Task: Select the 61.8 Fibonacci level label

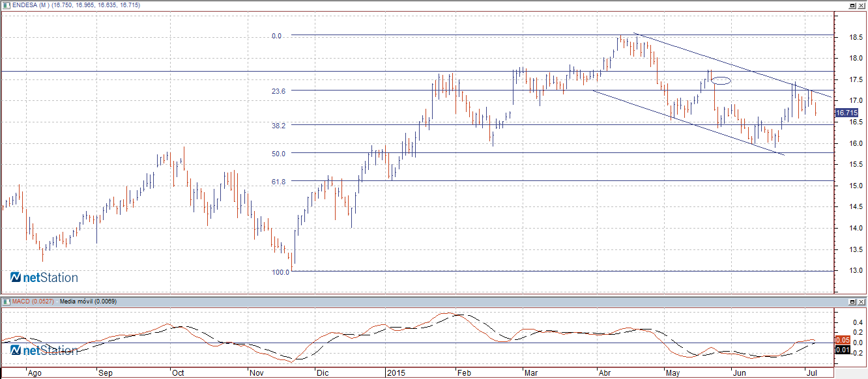Action: [278, 182]
